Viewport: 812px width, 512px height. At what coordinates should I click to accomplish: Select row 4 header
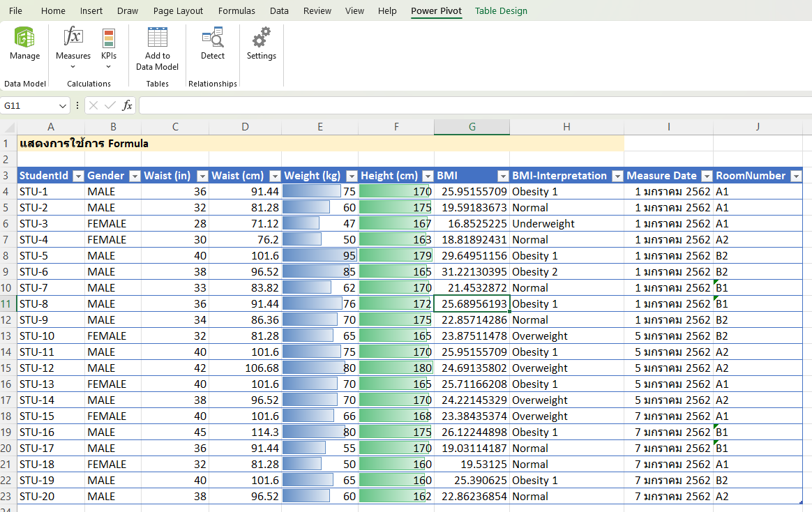pyautogui.click(x=8, y=192)
